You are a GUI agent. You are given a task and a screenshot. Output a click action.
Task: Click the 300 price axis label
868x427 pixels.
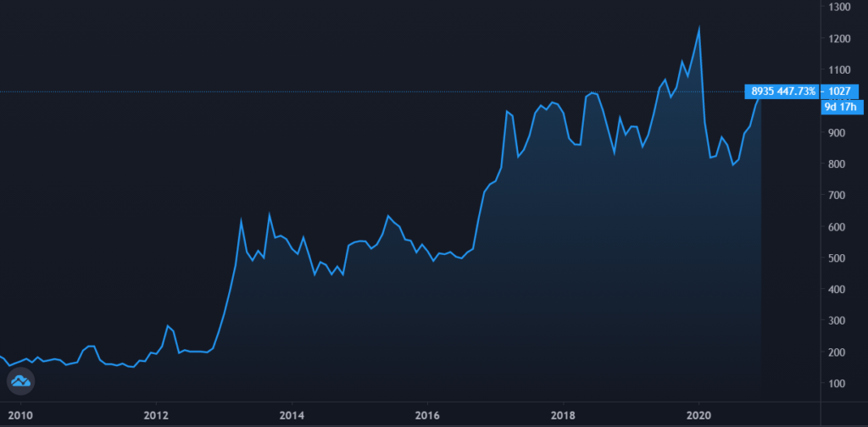pos(837,321)
